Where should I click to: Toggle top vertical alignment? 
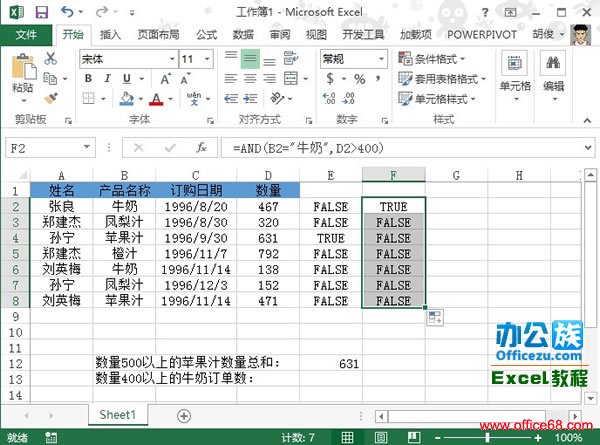point(231,57)
